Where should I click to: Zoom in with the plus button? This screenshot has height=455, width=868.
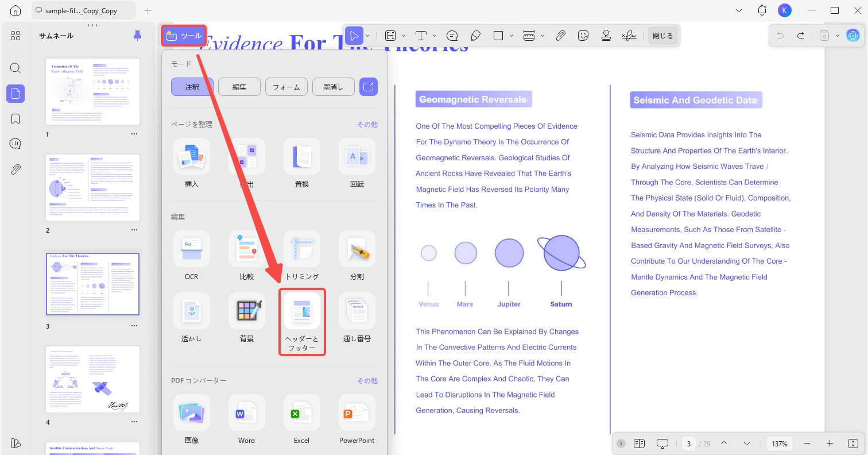830,444
